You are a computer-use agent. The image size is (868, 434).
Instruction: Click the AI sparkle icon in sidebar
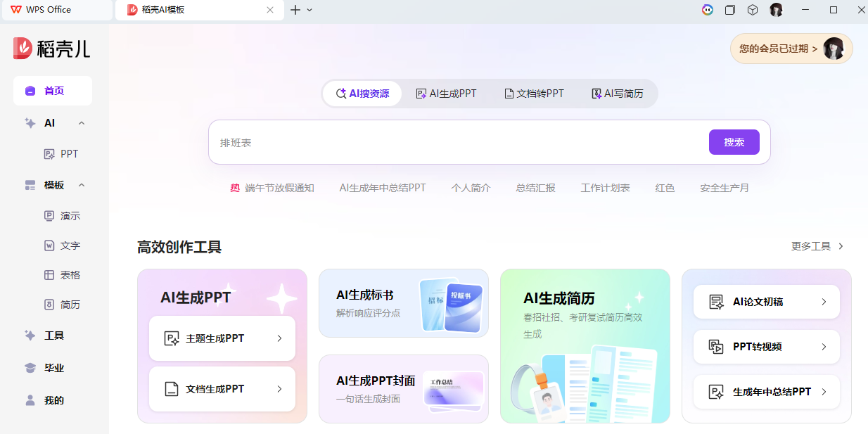pyautogui.click(x=30, y=122)
